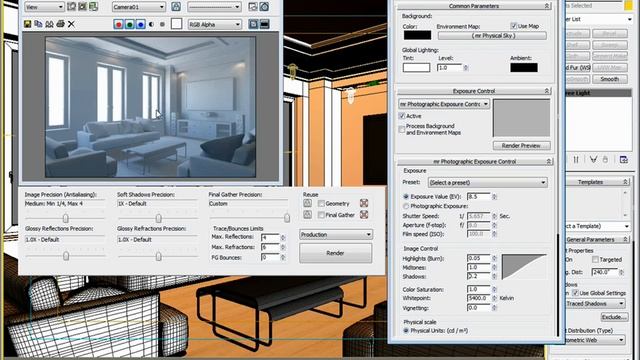This screenshot has width=640, height=360.
Task: Click the Smooth modifier button
Action: click(610, 79)
